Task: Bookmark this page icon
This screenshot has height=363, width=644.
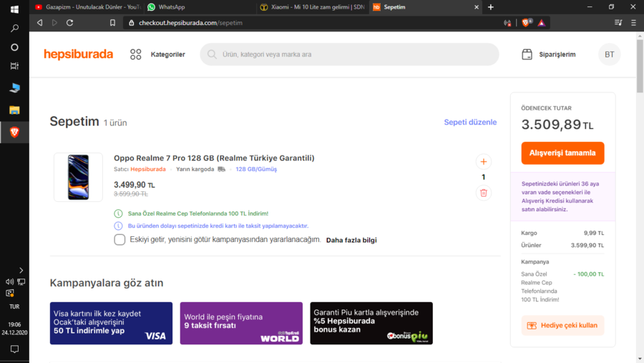Action: [x=112, y=23]
